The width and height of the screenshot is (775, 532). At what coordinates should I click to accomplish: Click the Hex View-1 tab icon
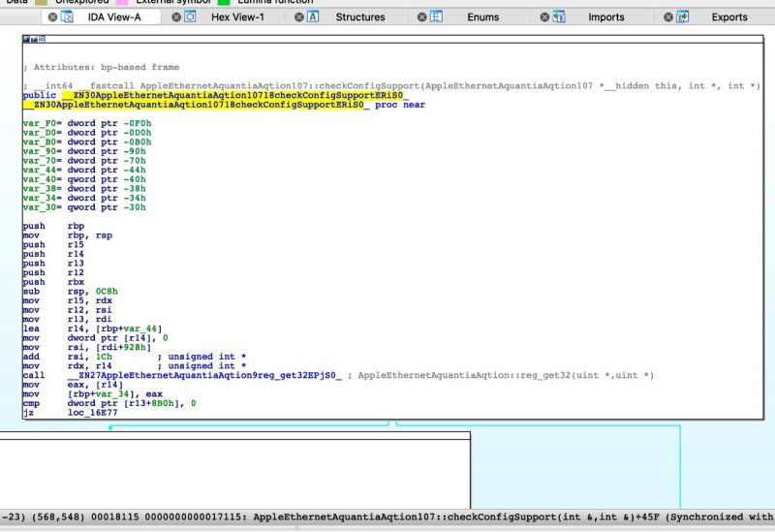(x=190, y=17)
